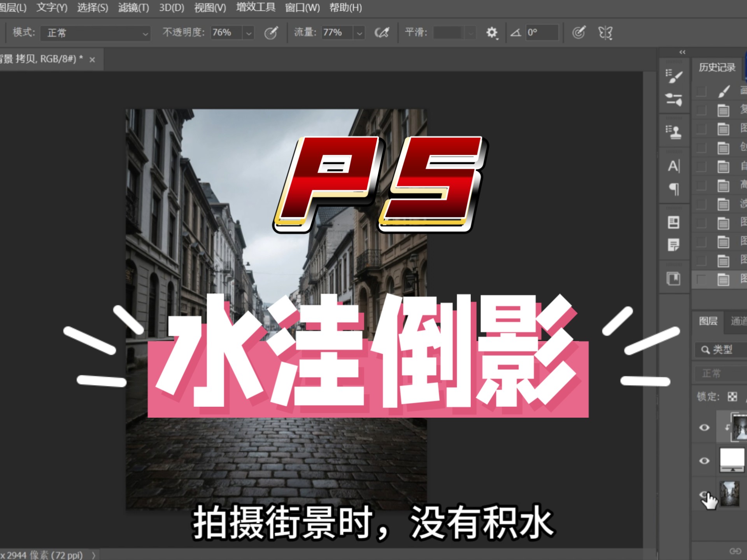Image resolution: width=747 pixels, height=560 pixels.
Task: Toggle pressure for size icon
Action: 579,33
